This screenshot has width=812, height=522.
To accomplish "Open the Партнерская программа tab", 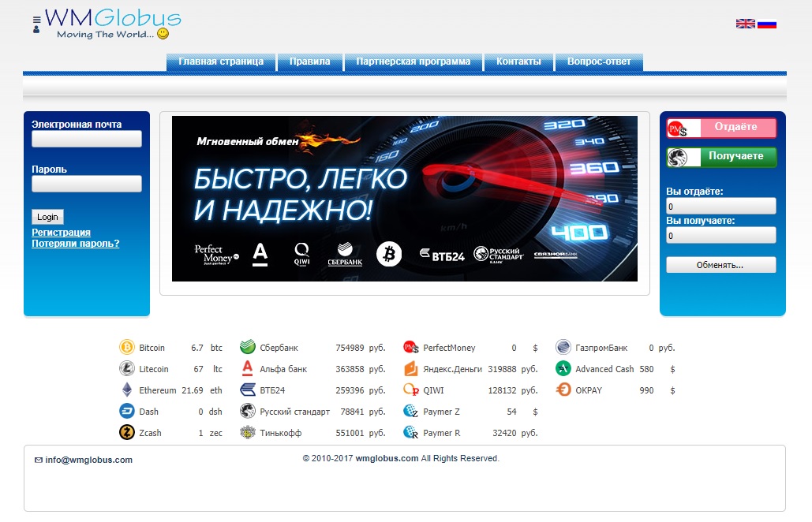I will [x=413, y=62].
